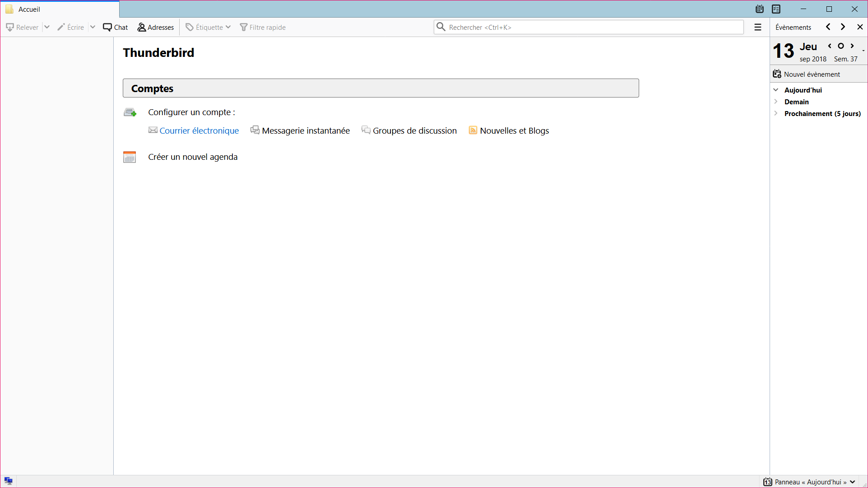Click the Courrier électronique envelope icon
868x488 pixels.
pos(153,130)
